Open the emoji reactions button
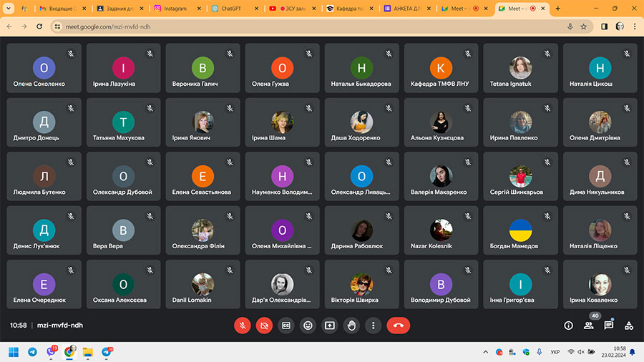The height and width of the screenshot is (362, 644). click(x=308, y=326)
